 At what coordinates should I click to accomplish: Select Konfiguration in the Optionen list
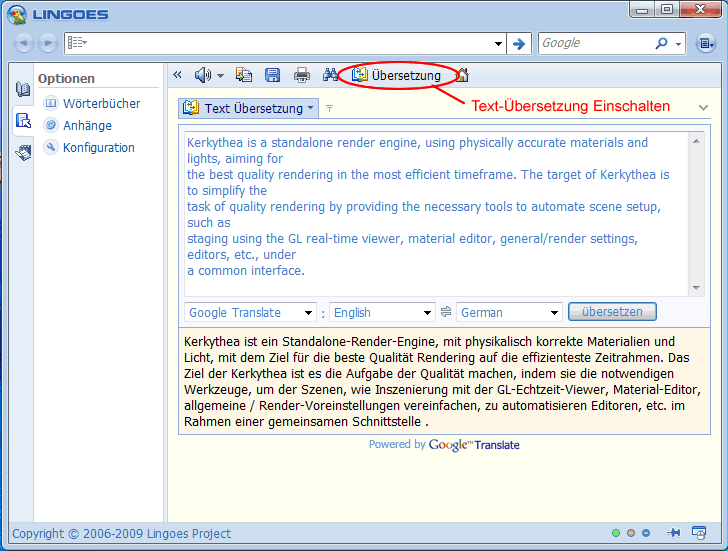click(x=98, y=147)
